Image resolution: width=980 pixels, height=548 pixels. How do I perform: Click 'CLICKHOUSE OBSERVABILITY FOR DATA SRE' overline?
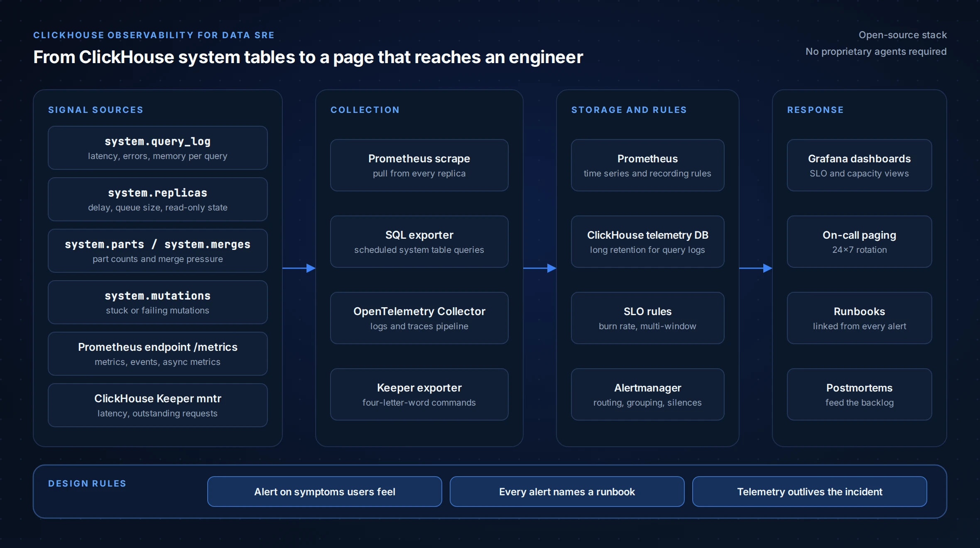click(154, 35)
